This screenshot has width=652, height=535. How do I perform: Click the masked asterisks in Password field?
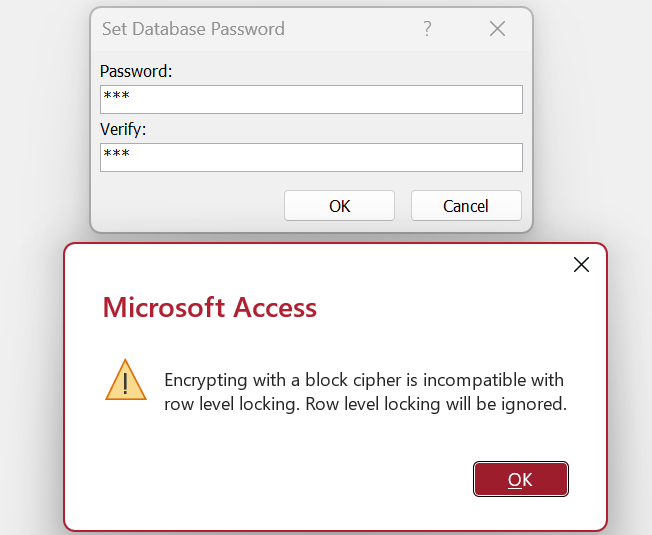[x=117, y=98]
